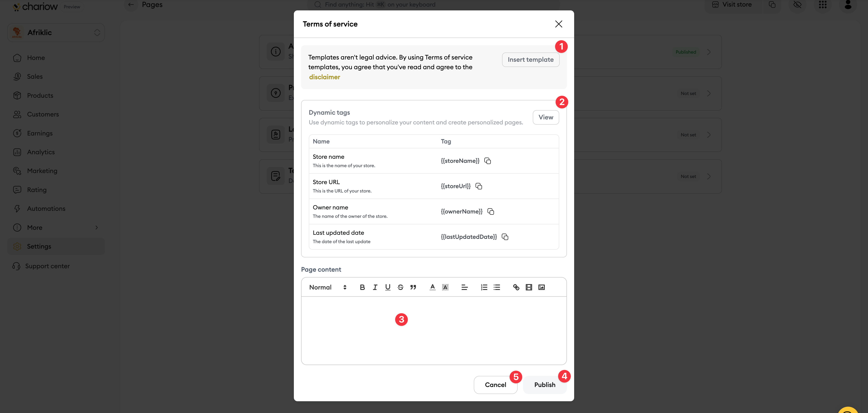
Task: Copy the {{ownerName}} tag
Action: point(491,211)
